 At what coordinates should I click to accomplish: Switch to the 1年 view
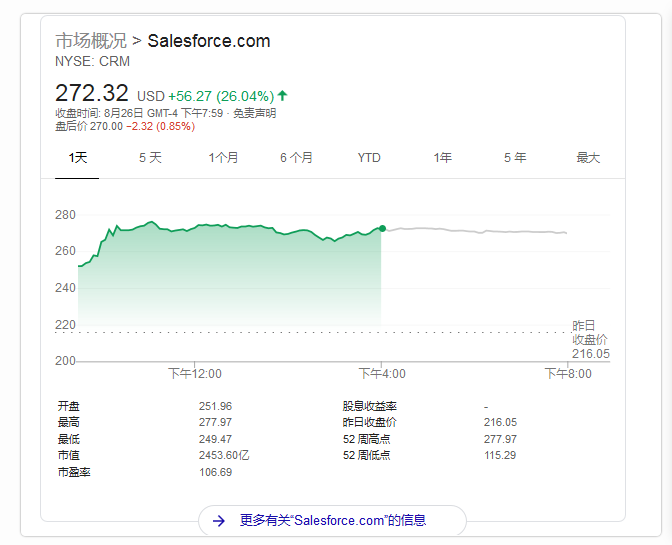point(442,158)
